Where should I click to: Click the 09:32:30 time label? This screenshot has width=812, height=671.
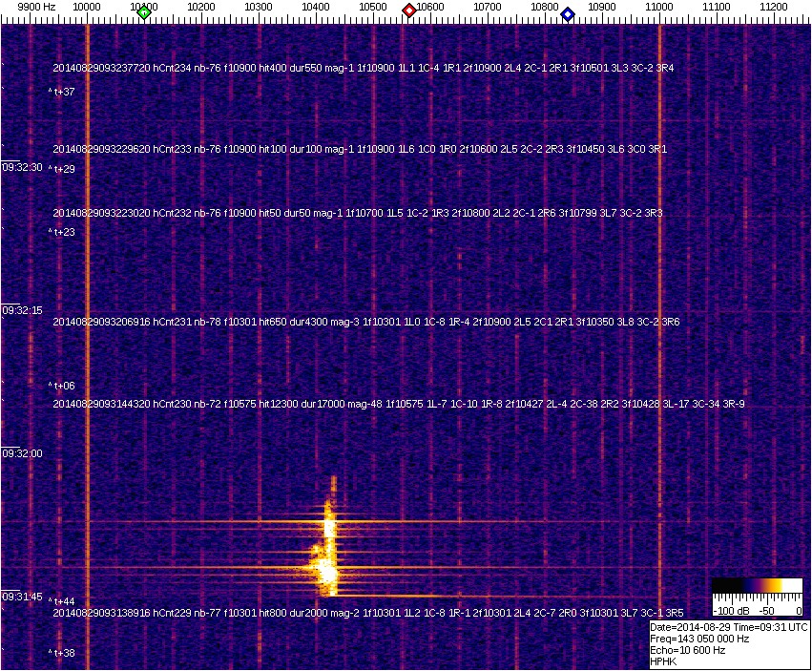[x=22, y=167]
